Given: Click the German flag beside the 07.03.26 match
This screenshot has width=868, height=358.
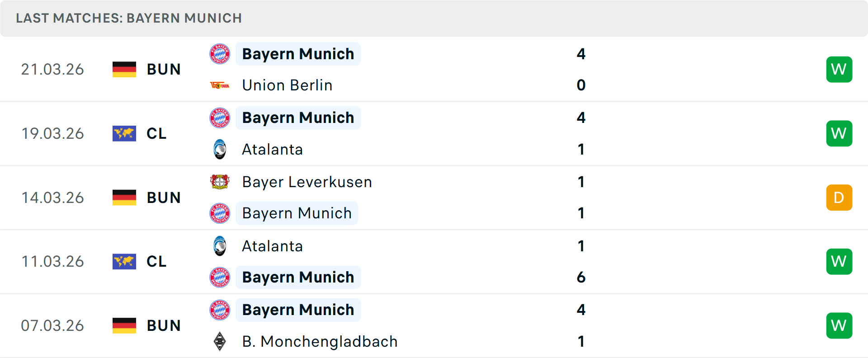Looking at the screenshot, I should point(124,325).
